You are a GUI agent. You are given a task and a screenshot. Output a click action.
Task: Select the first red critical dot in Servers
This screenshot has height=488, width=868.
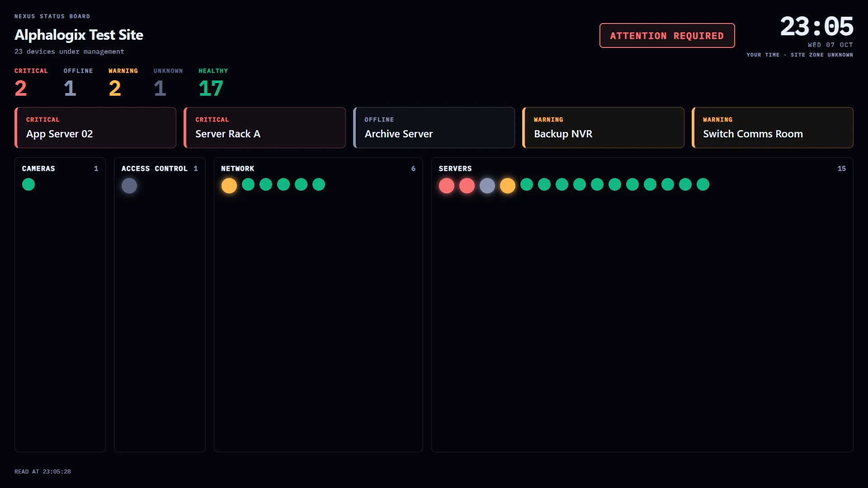click(447, 186)
